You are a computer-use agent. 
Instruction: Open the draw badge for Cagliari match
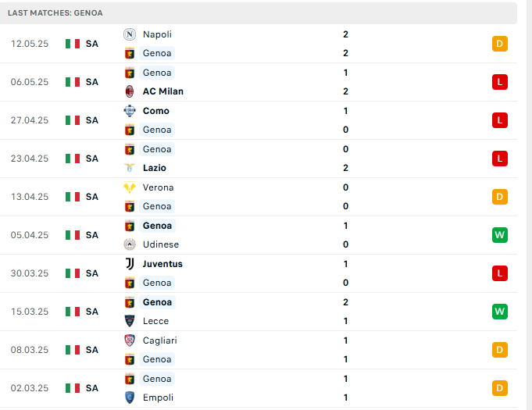pos(500,350)
